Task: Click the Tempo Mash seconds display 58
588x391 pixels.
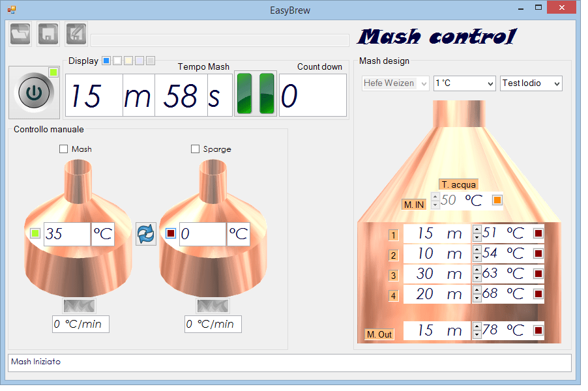Action: click(181, 95)
